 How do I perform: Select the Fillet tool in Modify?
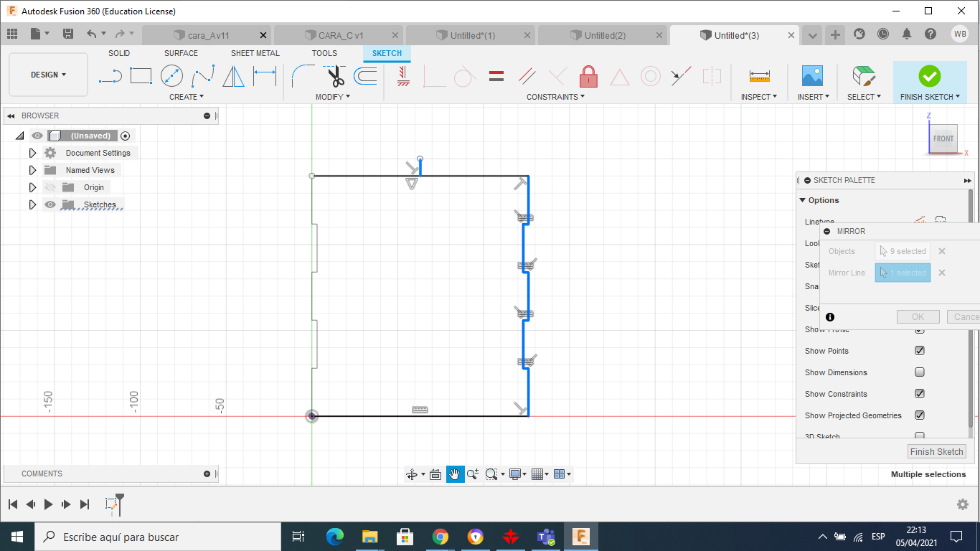(303, 76)
